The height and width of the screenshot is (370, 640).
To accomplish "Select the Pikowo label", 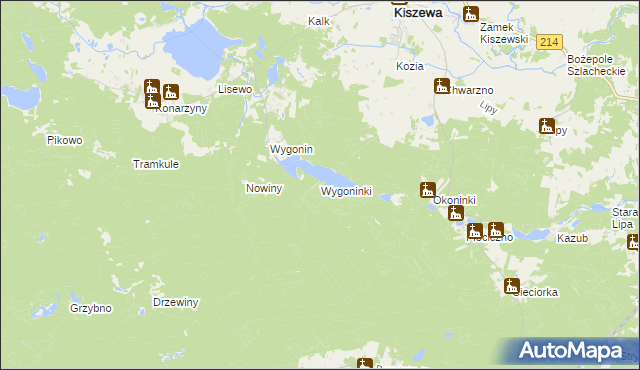I will coord(65,140).
